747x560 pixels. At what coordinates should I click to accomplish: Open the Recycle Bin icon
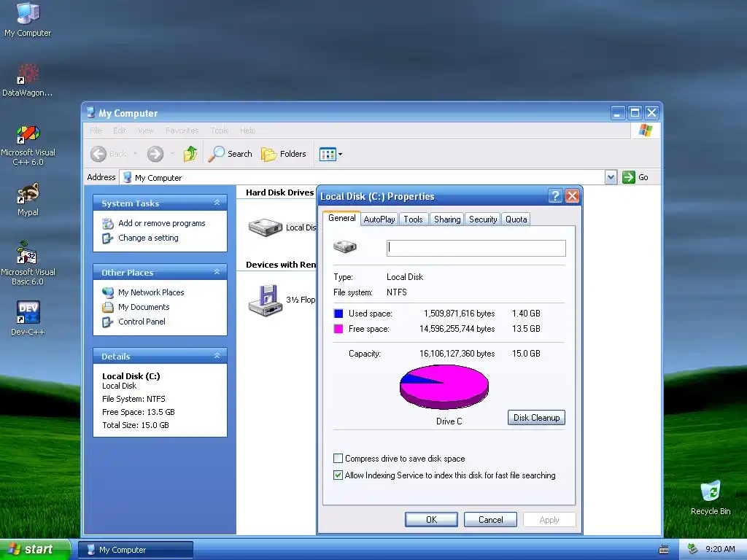click(x=711, y=498)
